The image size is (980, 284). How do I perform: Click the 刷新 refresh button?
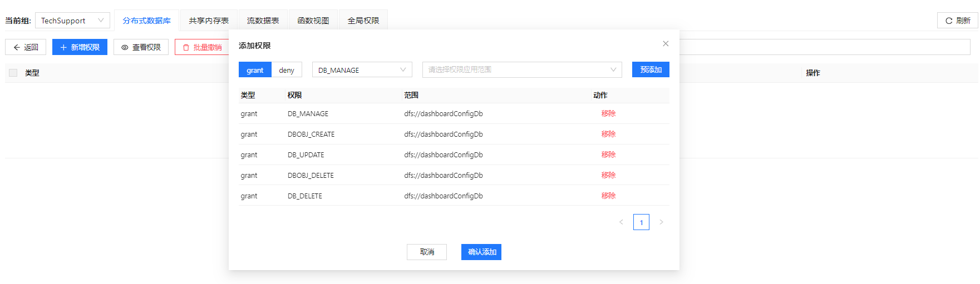click(957, 21)
